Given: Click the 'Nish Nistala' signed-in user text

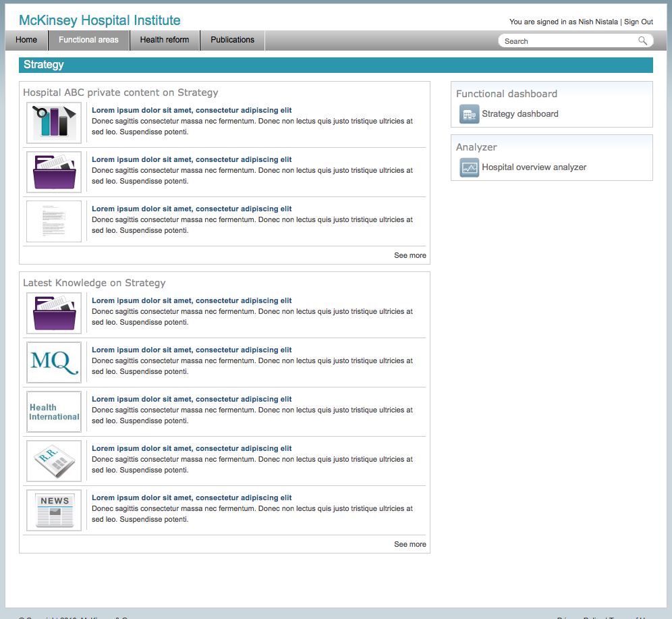Looking at the screenshot, I should (x=598, y=22).
